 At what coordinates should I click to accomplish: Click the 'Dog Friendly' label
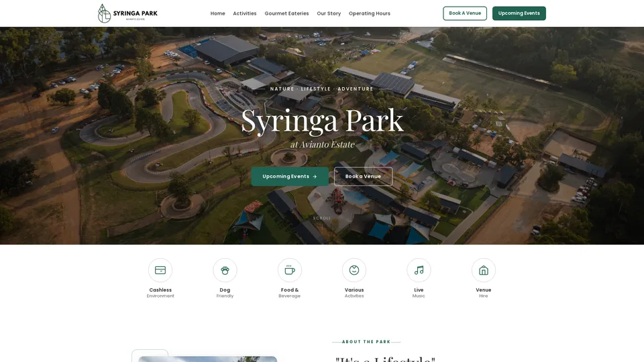(225, 293)
